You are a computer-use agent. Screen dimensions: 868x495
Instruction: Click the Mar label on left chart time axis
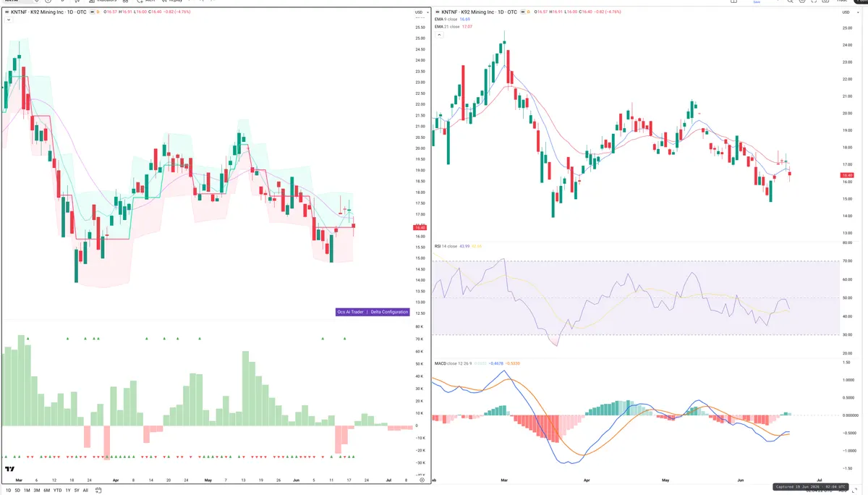point(19,481)
